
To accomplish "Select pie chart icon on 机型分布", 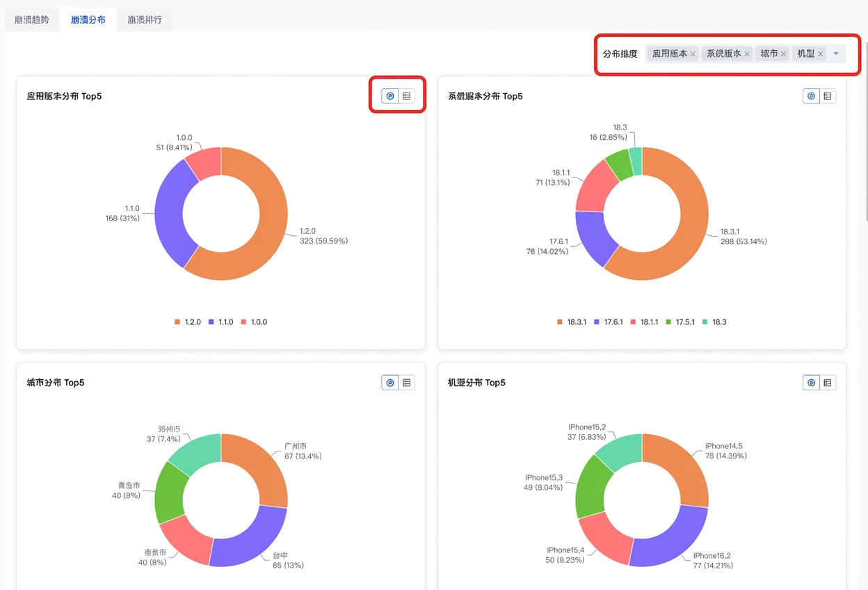I will point(811,383).
